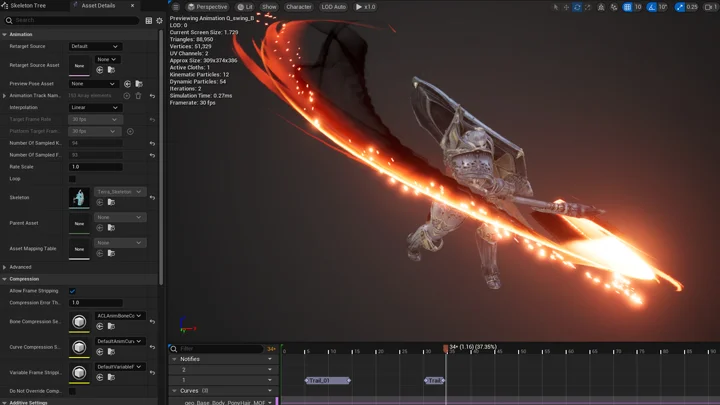
Task: Browse to Variable Frame Stripping asset
Action: pos(111,377)
